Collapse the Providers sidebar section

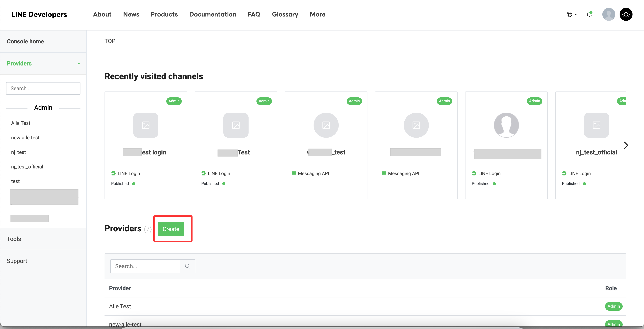point(43,64)
